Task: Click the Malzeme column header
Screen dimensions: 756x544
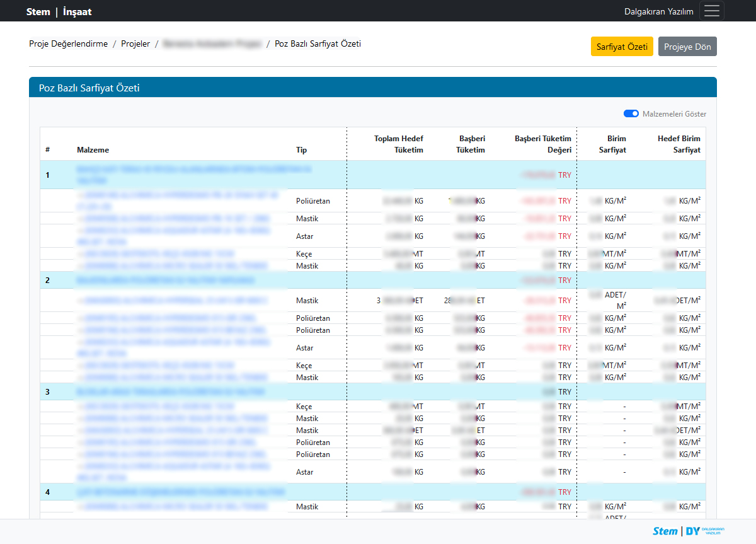Action: click(93, 150)
